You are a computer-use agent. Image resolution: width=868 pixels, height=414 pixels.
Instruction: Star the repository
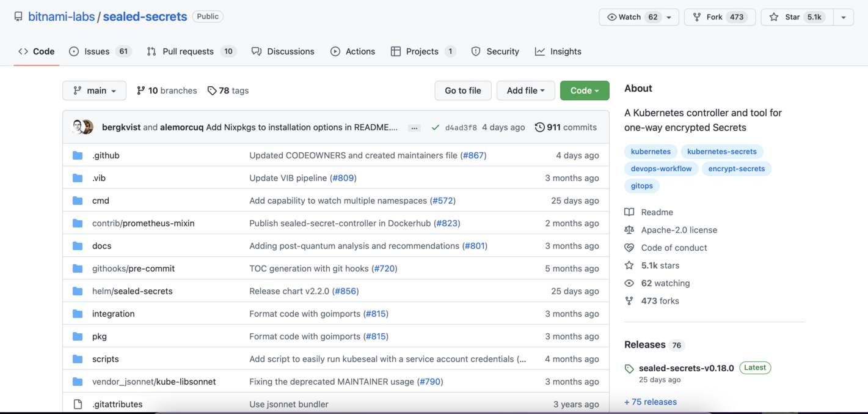coord(797,17)
